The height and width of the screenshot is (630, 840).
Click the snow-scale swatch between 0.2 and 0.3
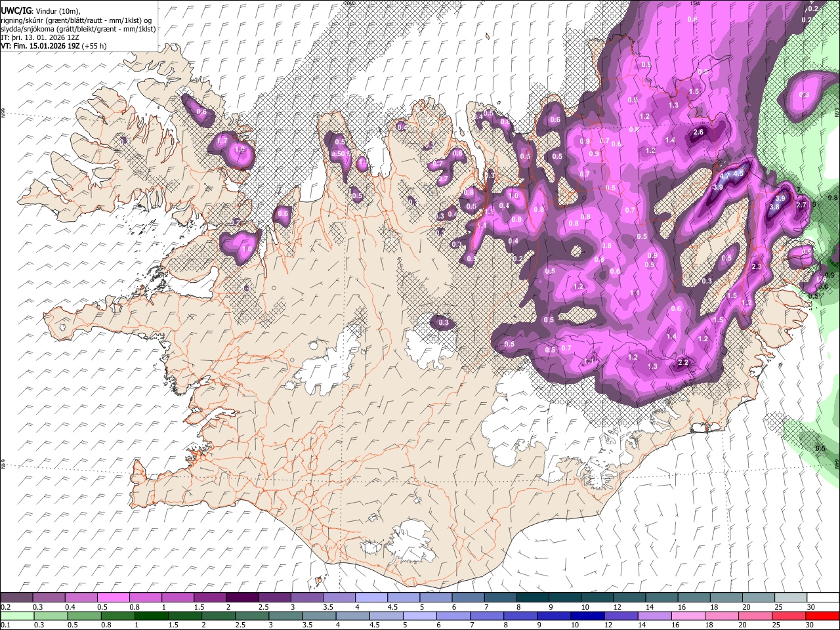[x=17, y=598]
